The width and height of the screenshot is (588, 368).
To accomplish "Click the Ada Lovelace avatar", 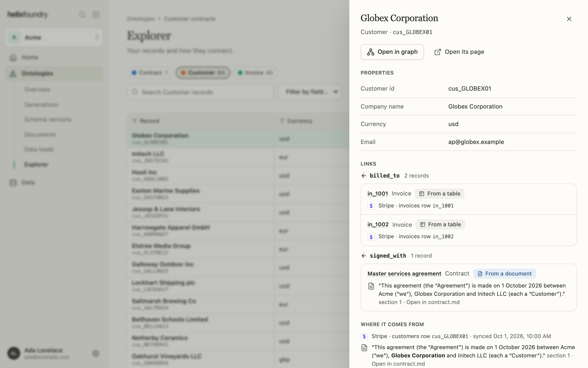I will [14, 354].
